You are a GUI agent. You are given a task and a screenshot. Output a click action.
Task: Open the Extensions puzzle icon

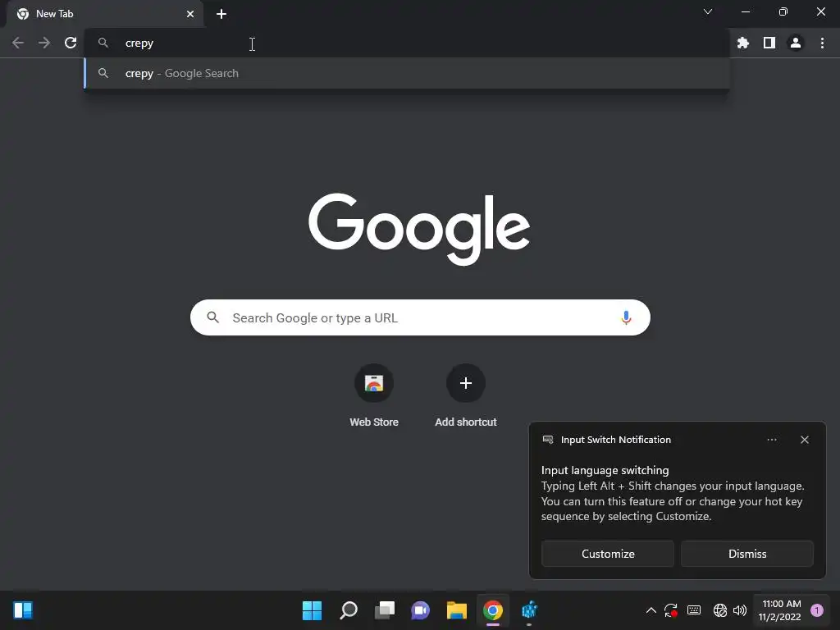click(742, 43)
